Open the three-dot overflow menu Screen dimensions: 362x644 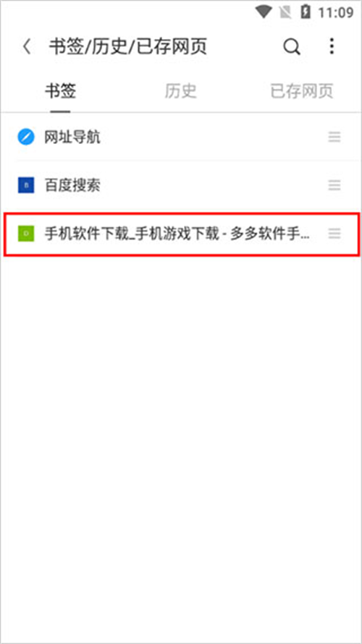click(x=332, y=46)
